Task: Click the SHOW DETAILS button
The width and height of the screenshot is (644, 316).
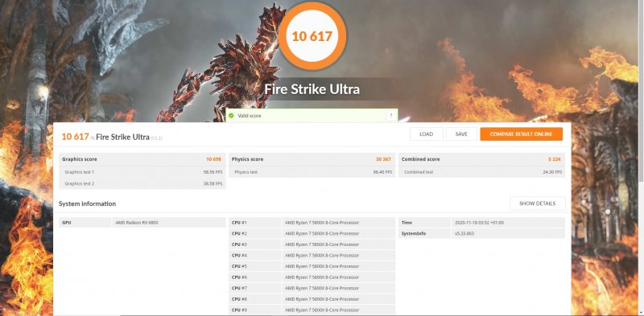Action: pos(537,203)
